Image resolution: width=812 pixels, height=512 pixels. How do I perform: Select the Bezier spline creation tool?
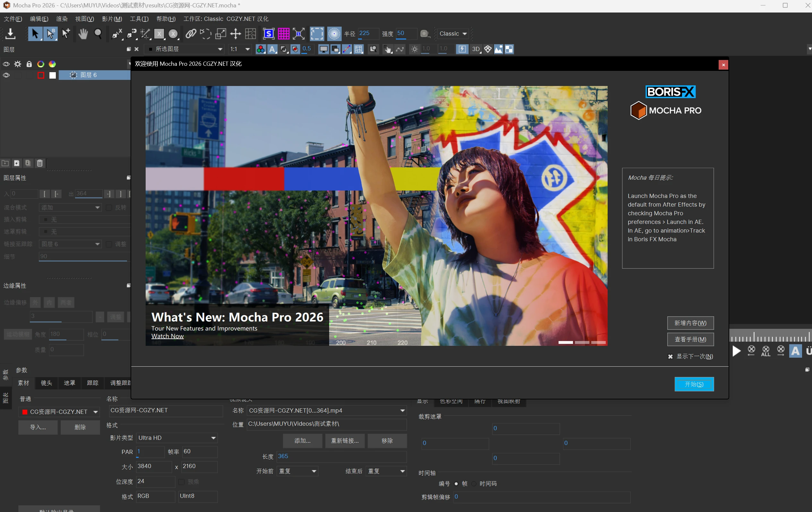131,34
